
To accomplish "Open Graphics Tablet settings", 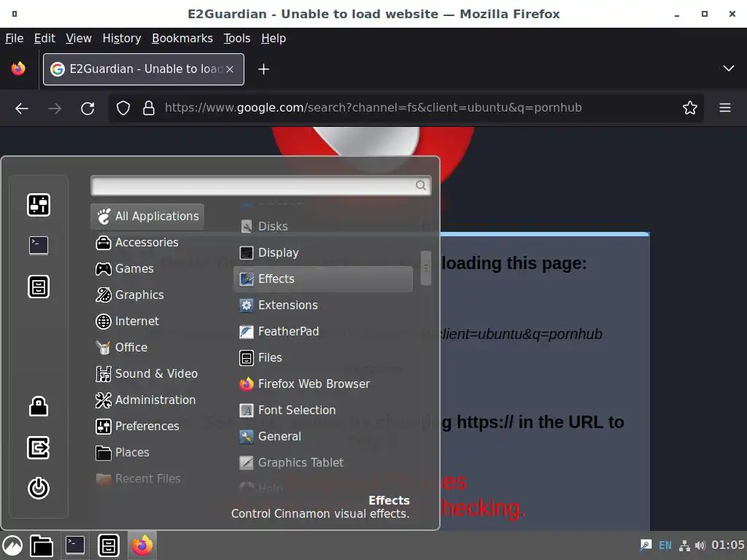I will pos(323,462).
